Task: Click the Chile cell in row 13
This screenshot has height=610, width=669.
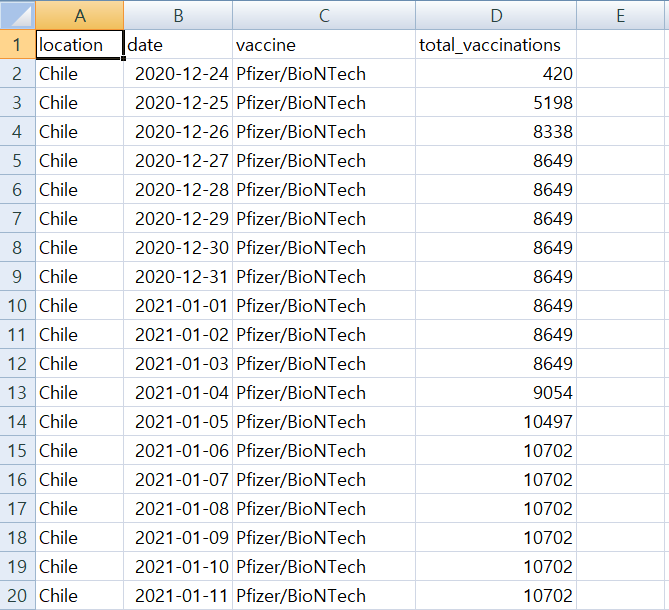Action: tap(80, 392)
